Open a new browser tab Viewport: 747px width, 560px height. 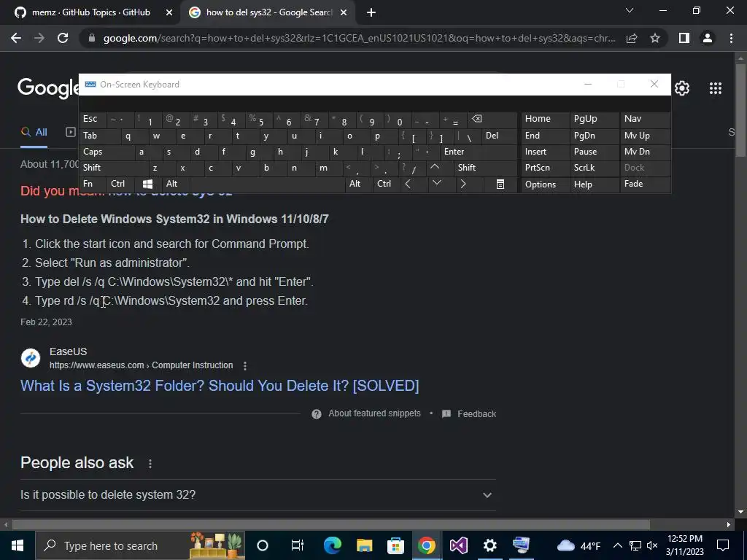371,12
